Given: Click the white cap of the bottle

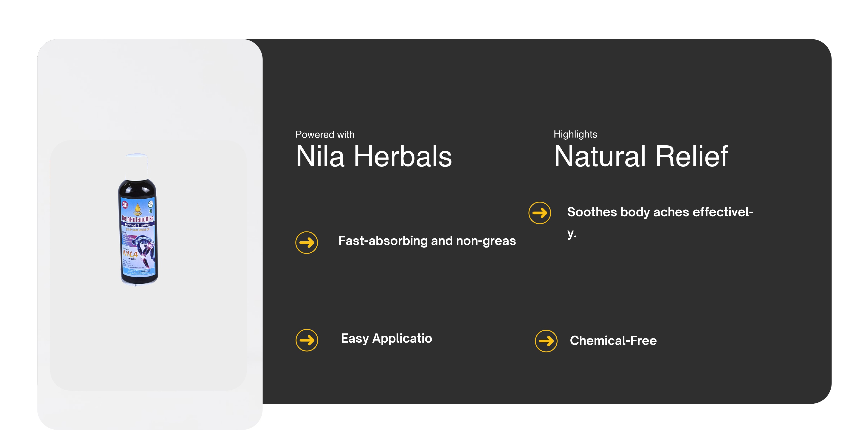Looking at the screenshot, I should click(137, 165).
